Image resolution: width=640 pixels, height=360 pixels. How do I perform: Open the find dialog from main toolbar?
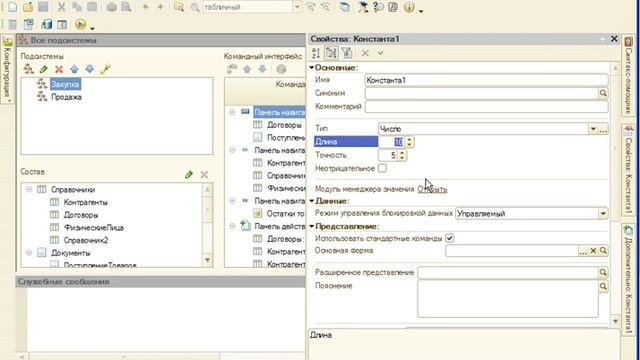179,7
